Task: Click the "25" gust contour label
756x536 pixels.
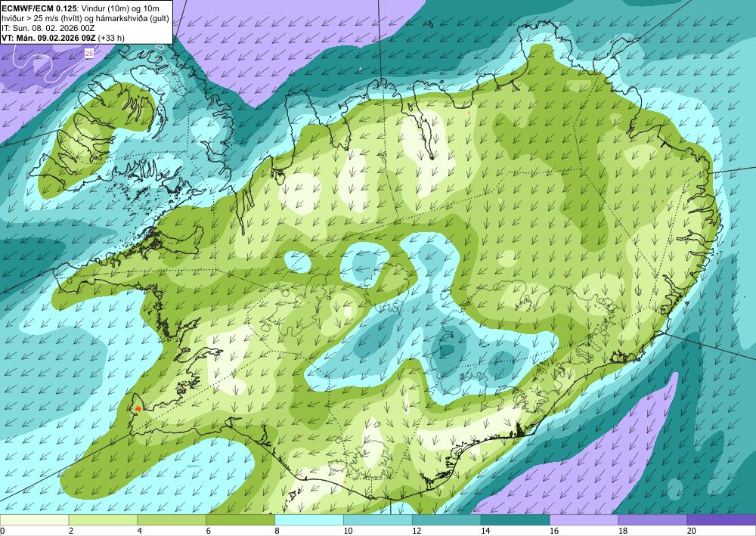Action: [x=89, y=54]
